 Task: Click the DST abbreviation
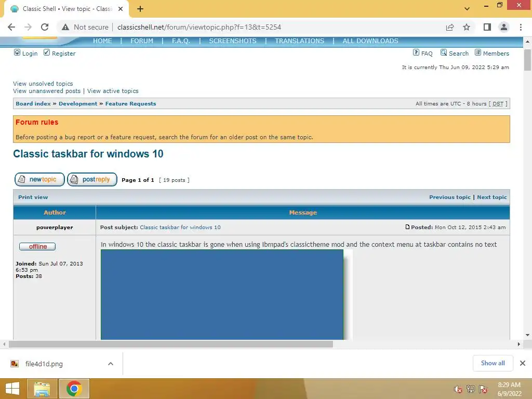[498, 104]
